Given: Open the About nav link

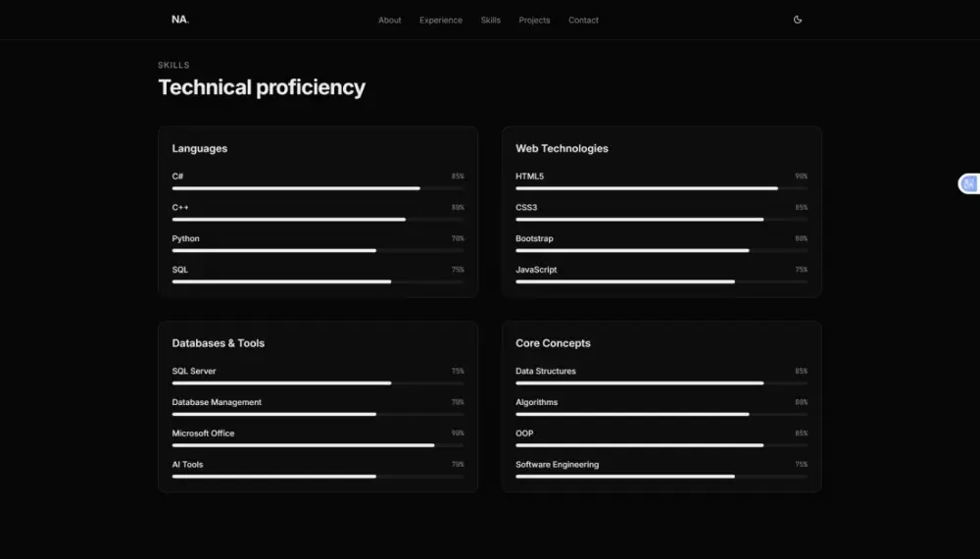Looking at the screenshot, I should (x=389, y=20).
